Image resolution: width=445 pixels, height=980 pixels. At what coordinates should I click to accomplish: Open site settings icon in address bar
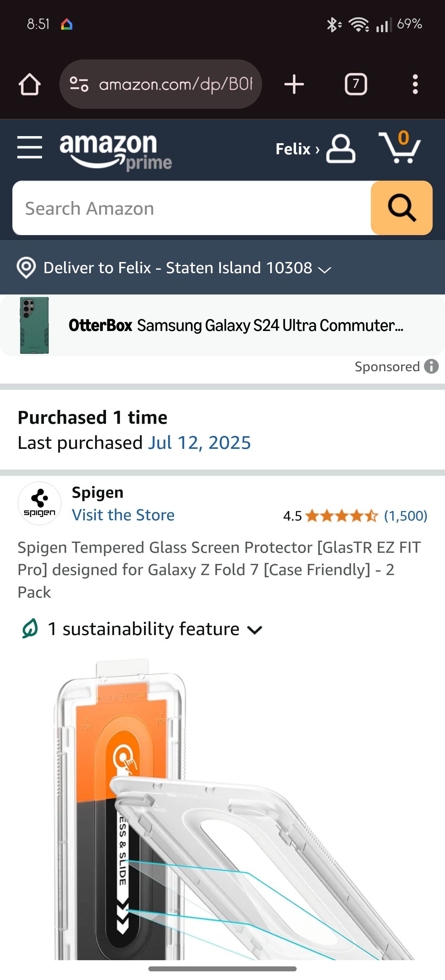(x=79, y=84)
